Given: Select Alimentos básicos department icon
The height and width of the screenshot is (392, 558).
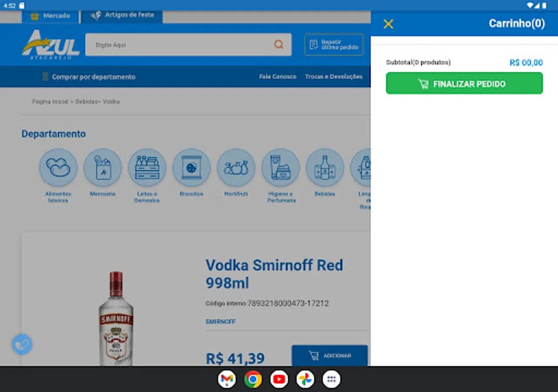Looking at the screenshot, I should tap(58, 168).
